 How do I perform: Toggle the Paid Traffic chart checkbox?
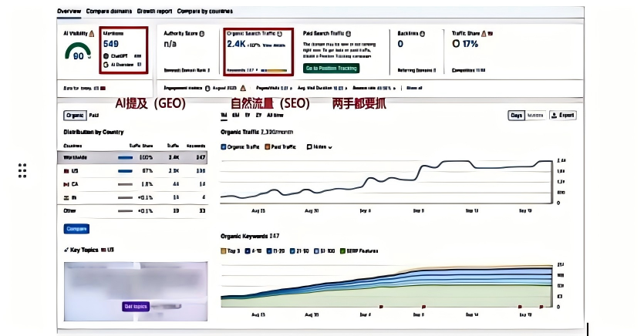point(268,146)
